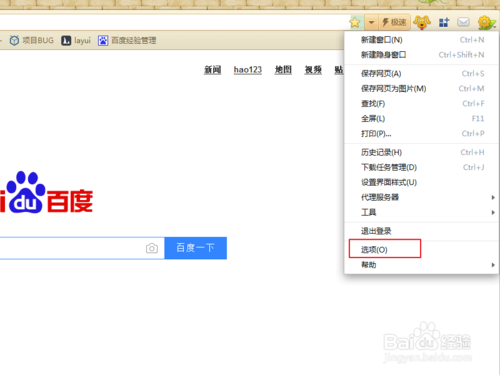This screenshot has height=375, width=500.
Task: Open the bookmark star dropdown arrow
Action: tap(371, 22)
